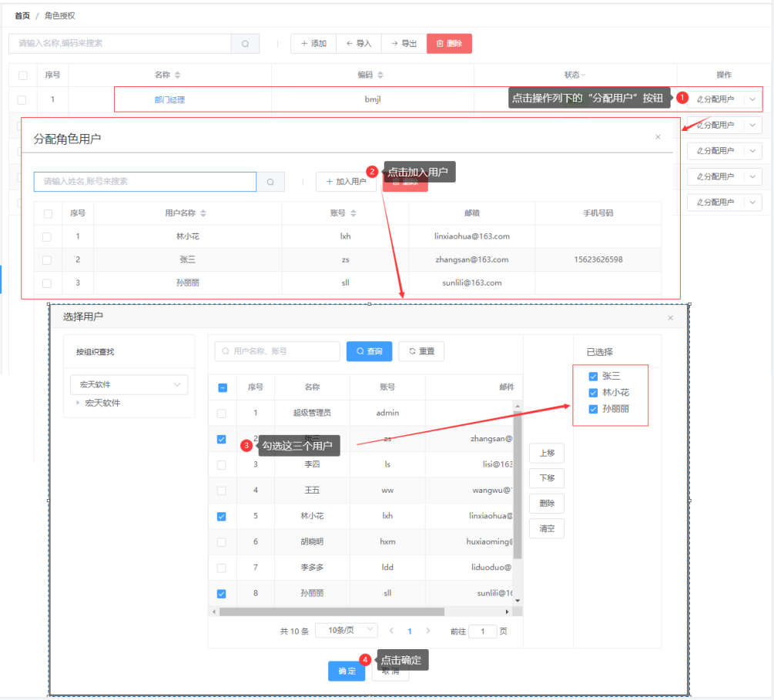Viewport: 774px width, 700px height.
Task: Click the 加入用户 button
Action: pos(346,182)
